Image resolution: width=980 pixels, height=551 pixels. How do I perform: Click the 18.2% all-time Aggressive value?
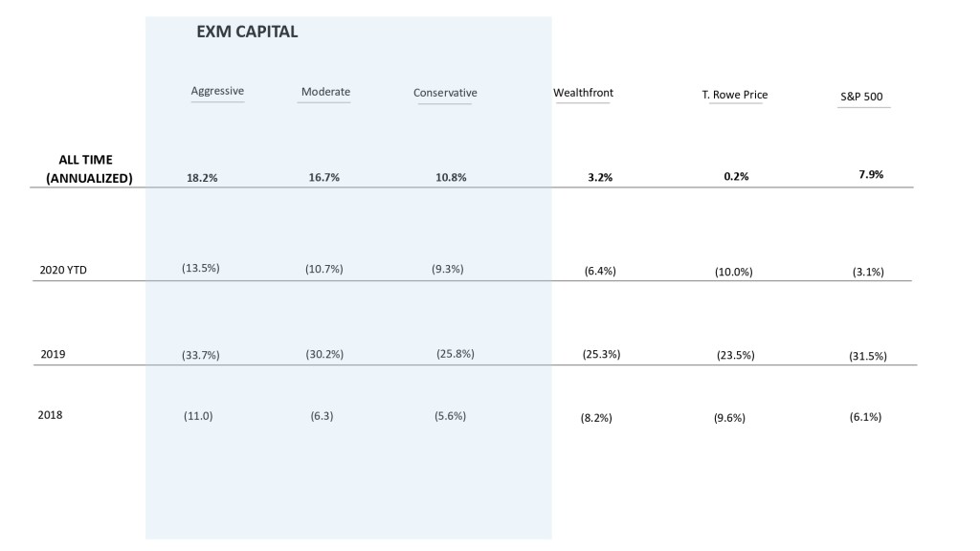click(x=203, y=178)
